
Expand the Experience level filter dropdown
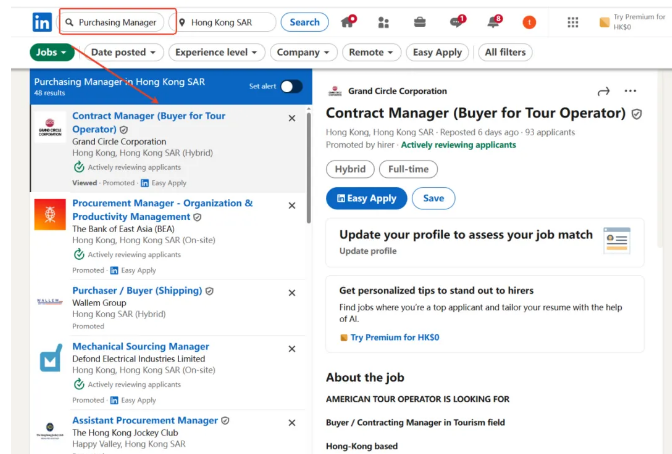(x=217, y=52)
